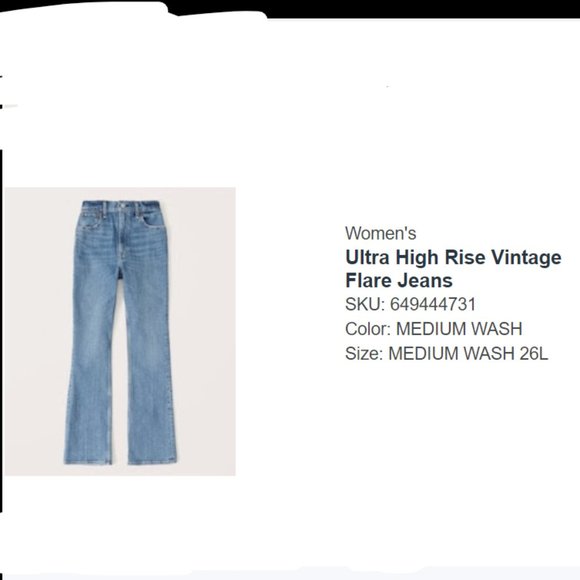Select the Color: MEDIUM WASH line
Screen dimensions: 580x580
click(434, 328)
